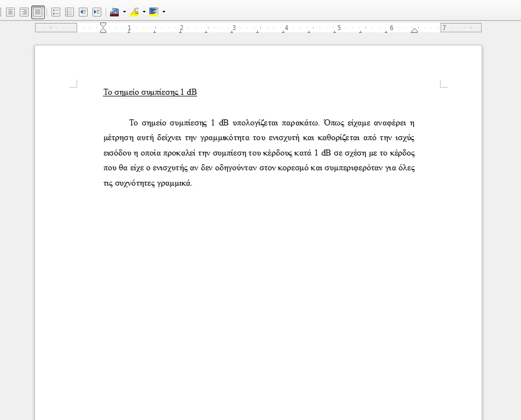
Task: Place the cursor after the final word "γραμμικά."
Action: point(193,183)
